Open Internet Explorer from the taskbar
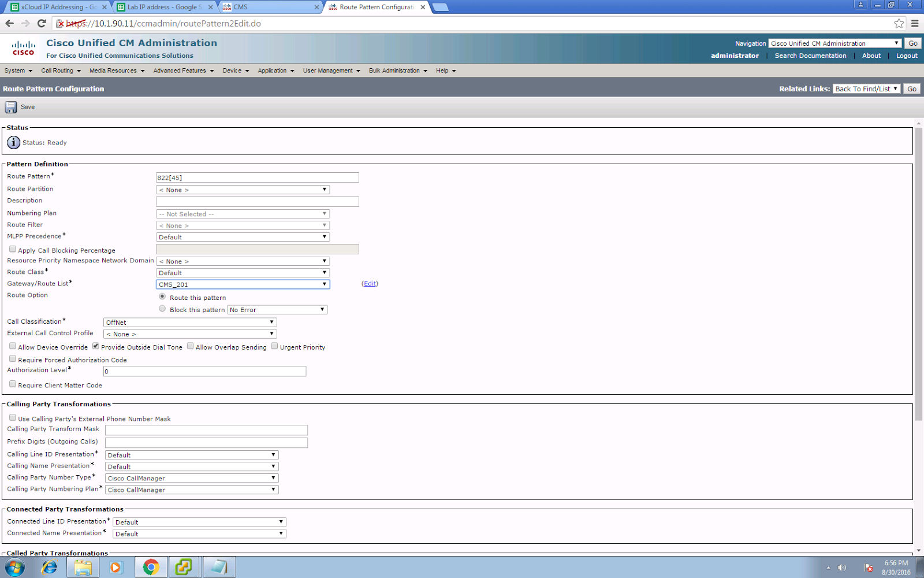Screen dimensions: 924x578 49,567
